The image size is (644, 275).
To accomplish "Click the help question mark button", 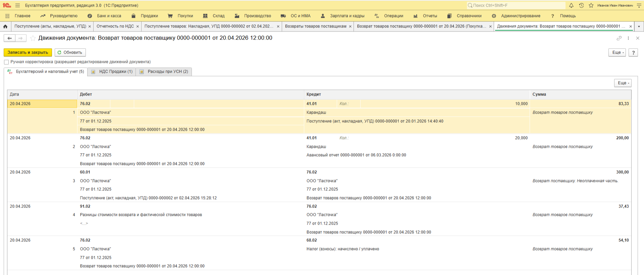I will (x=633, y=53).
